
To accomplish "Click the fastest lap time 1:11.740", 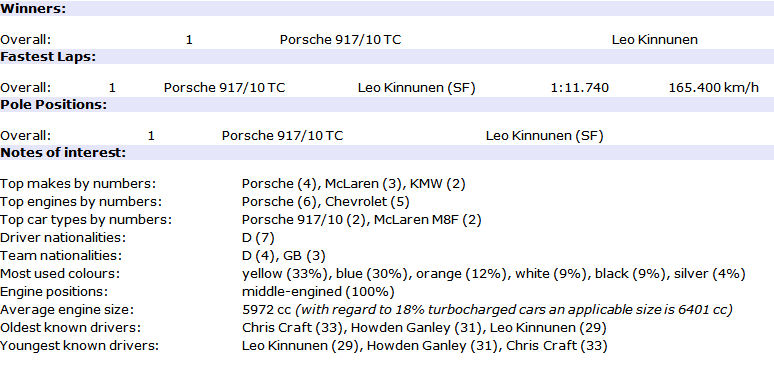I will [580, 88].
